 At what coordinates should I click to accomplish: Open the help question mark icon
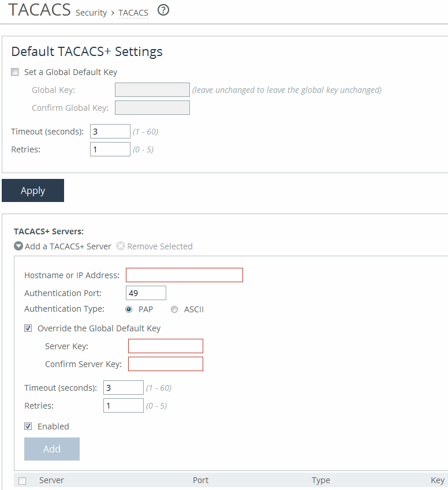pyautogui.click(x=163, y=10)
